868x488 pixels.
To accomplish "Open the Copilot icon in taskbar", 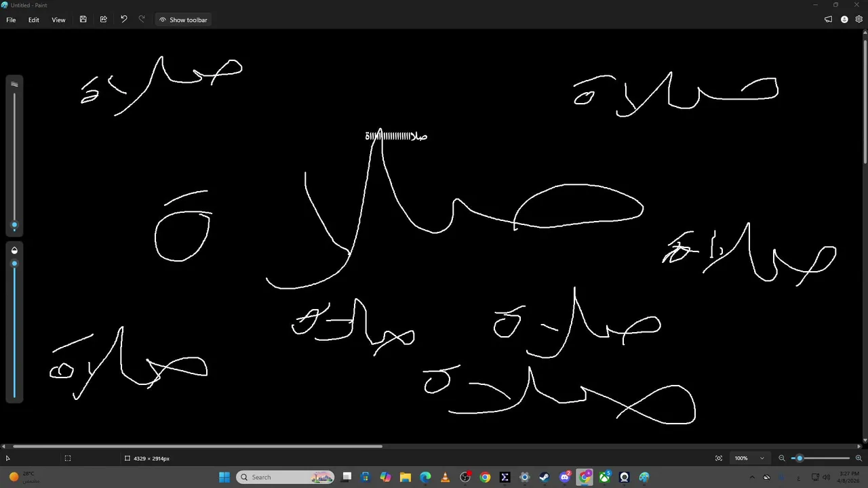I will click(385, 477).
